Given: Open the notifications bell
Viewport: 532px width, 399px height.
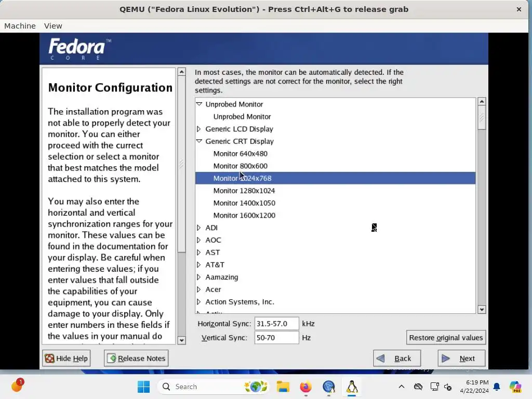Looking at the screenshot, I should pos(497,387).
